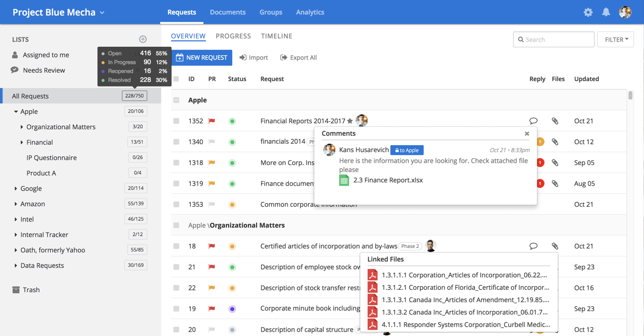The image size is (644, 336).
Task: Expand the Google list in the sidebar
Action: coord(15,188)
